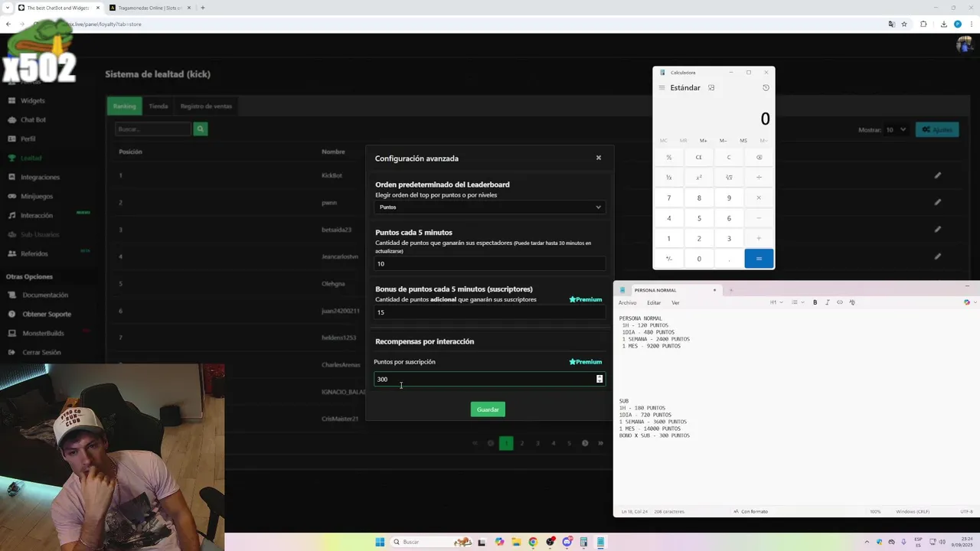Select the PERSONA NORMAL Notepad tab

tap(667, 290)
